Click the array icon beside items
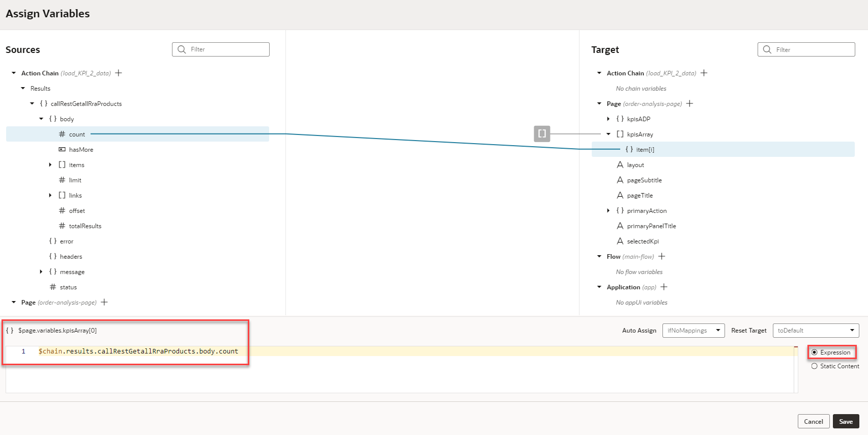Screen dimensions: 868x435 point(62,165)
